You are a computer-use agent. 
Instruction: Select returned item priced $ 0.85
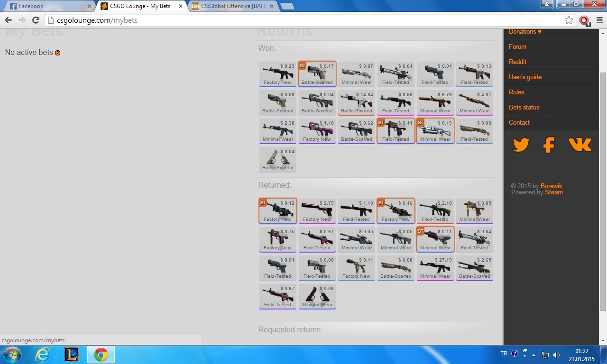(475, 211)
